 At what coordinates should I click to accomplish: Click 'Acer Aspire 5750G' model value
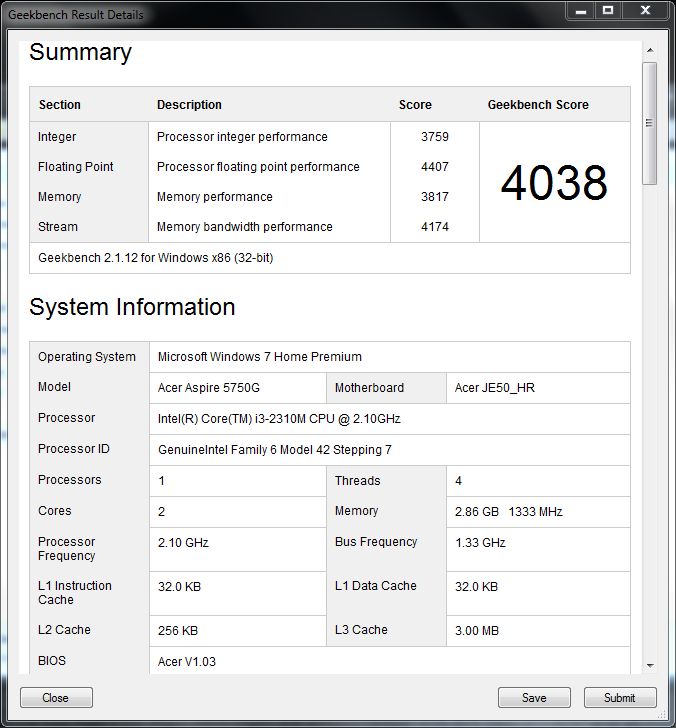(208, 388)
